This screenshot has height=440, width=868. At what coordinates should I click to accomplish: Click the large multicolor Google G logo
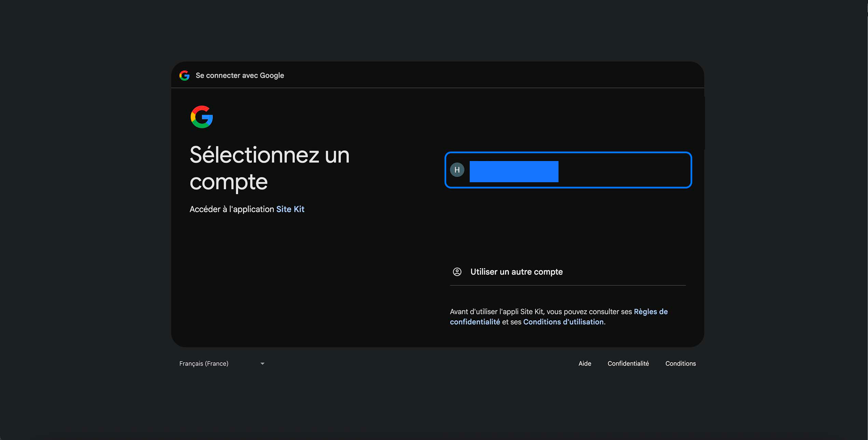(x=202, y=117)
